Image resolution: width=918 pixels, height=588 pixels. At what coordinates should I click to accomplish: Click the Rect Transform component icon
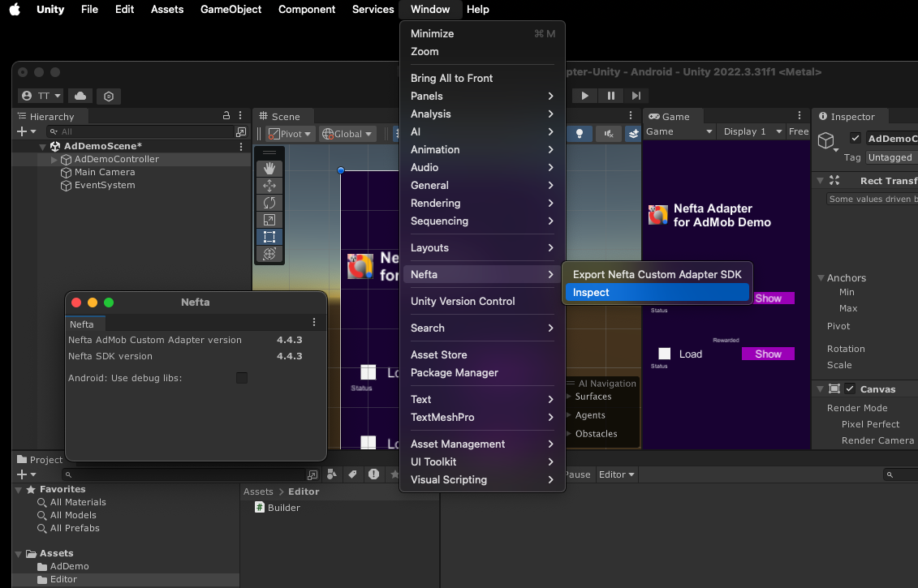[834, 181]
